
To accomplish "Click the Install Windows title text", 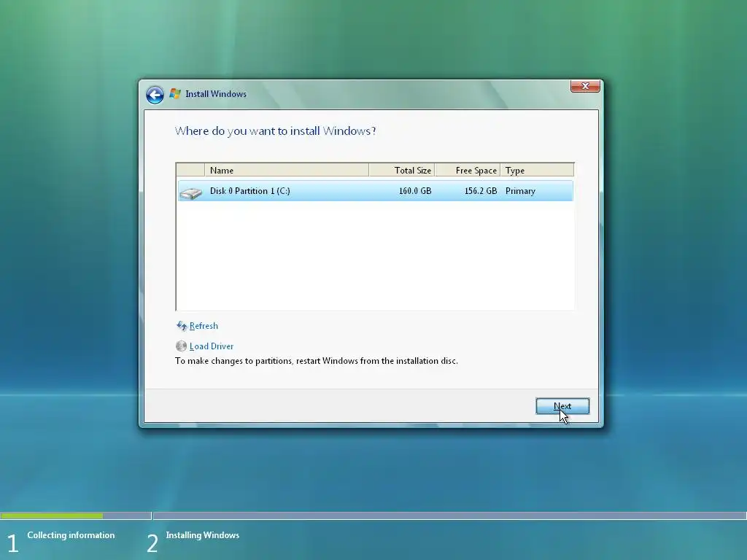I will (x=216, y=94).
